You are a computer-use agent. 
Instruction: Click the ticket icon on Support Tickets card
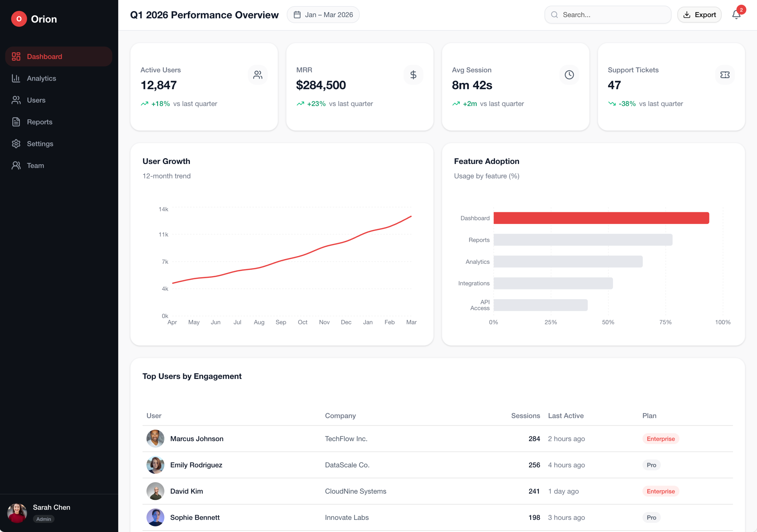click(x=725, y=75)
